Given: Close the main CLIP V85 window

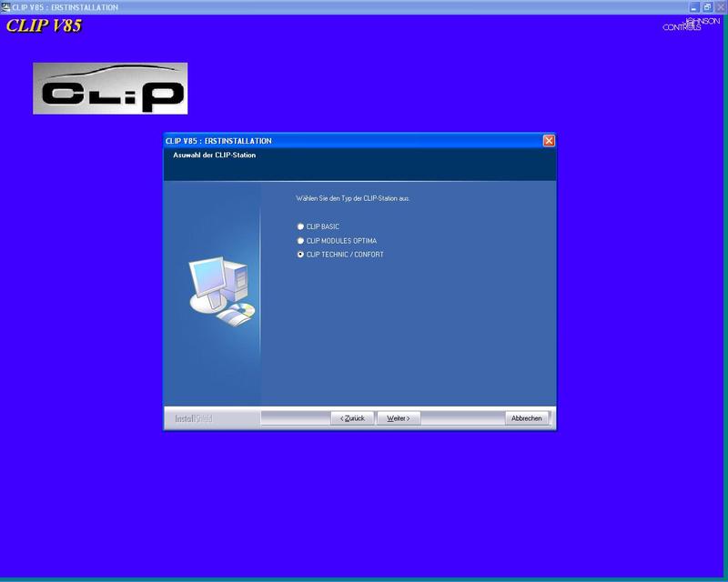Looking at the screenshot, I should 720,6.
